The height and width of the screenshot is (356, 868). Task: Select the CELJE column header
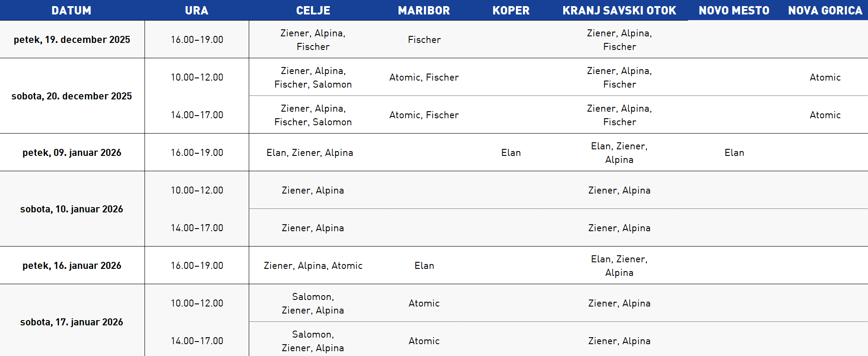(x=313, y=11)
